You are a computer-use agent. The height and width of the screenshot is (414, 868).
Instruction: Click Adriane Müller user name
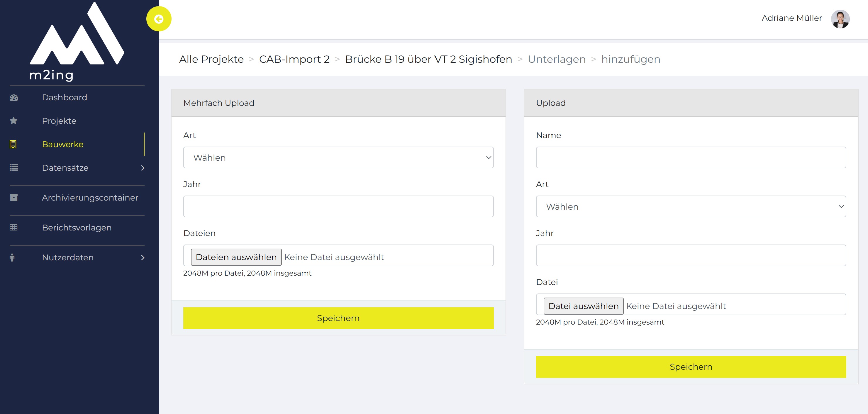pyautogui.click(x=791, y=18)
